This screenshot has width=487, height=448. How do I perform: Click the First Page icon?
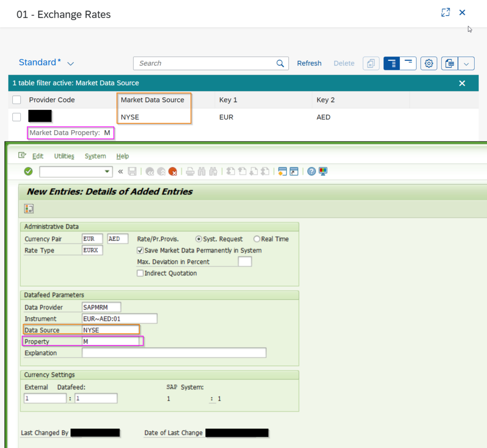pyautogui.click(x=231, y=171)
